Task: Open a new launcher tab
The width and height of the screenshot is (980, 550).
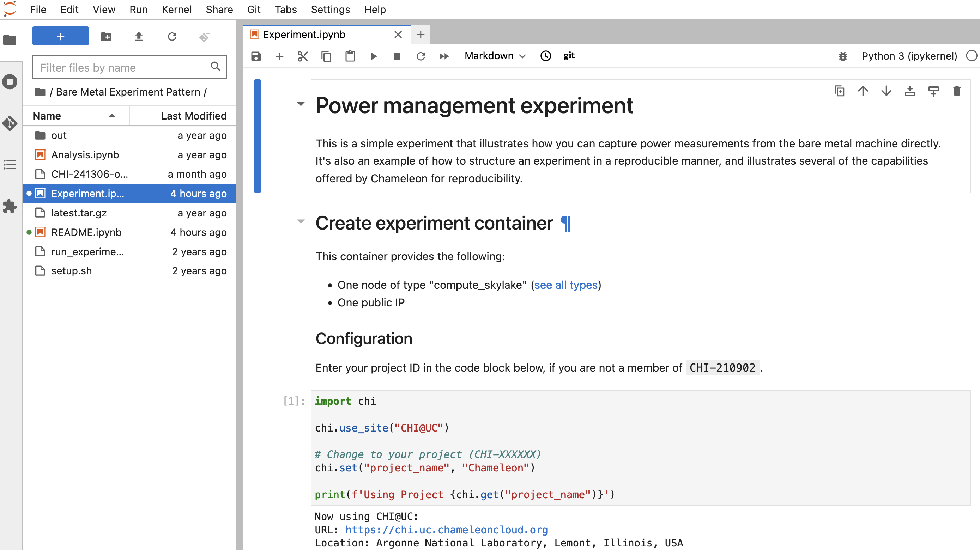Action: coord(421,35)
